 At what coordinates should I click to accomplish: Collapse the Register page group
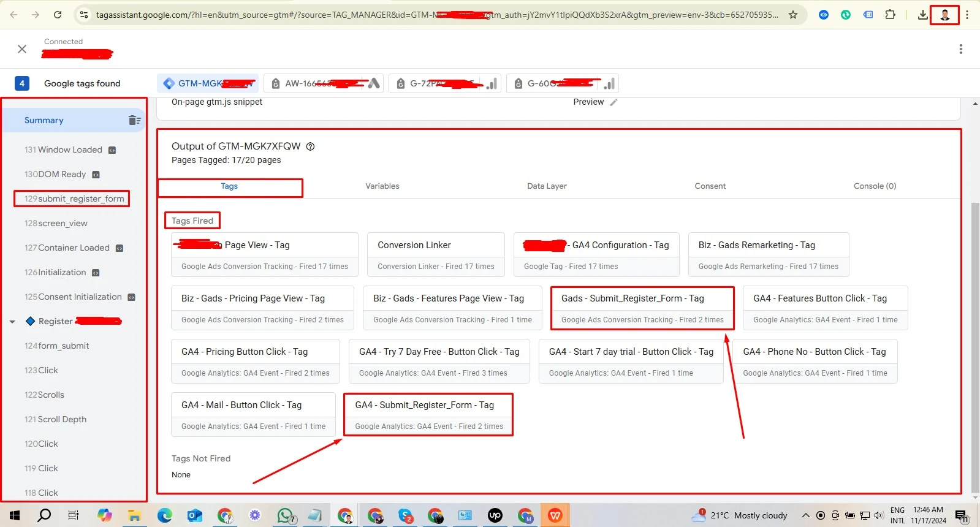click(x=12, y=322)
